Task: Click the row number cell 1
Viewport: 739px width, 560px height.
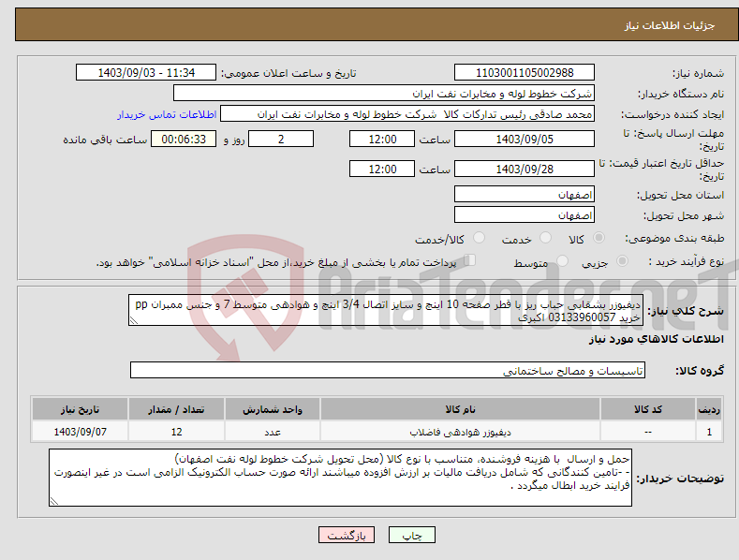Action: pyautogui.click(x=709, y=432)
